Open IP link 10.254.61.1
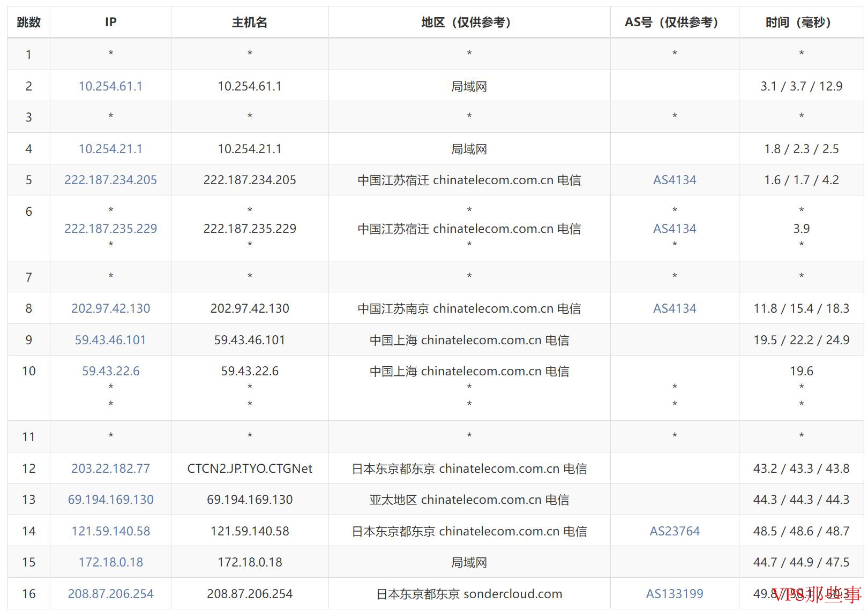Screen dimensions: 868x612 [x=110, y=86]
